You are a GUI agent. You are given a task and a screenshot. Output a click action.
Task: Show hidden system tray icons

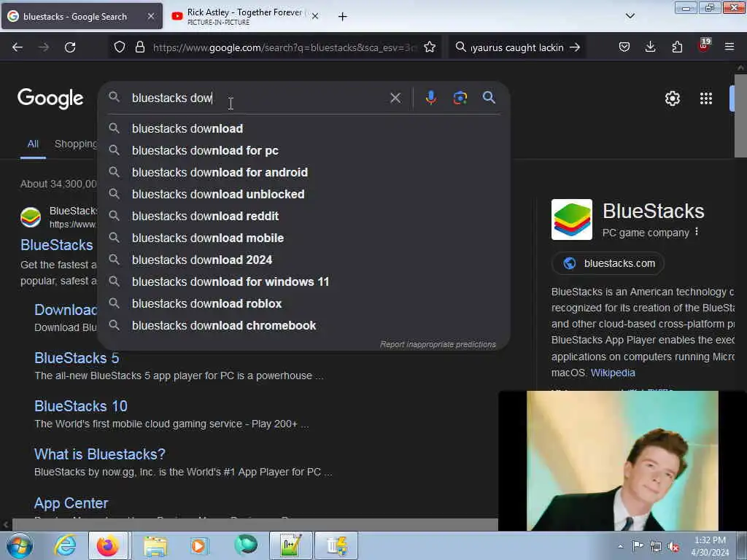click(620, 546)
